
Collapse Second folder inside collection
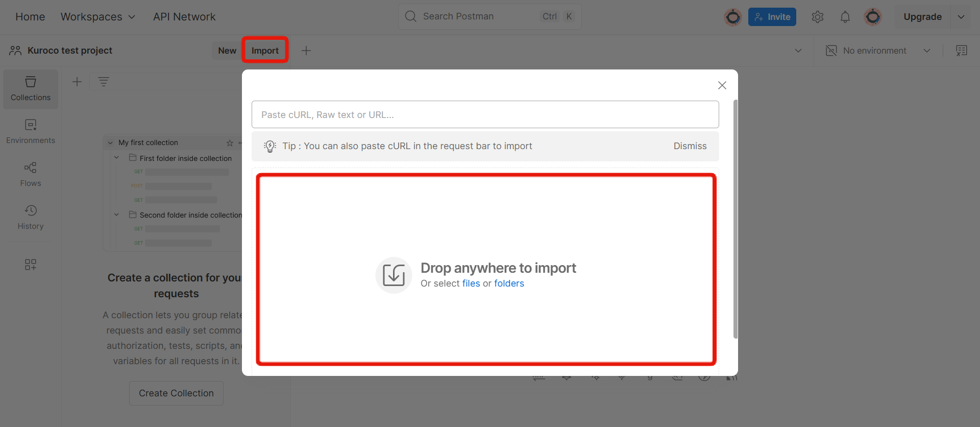[117, 215]
